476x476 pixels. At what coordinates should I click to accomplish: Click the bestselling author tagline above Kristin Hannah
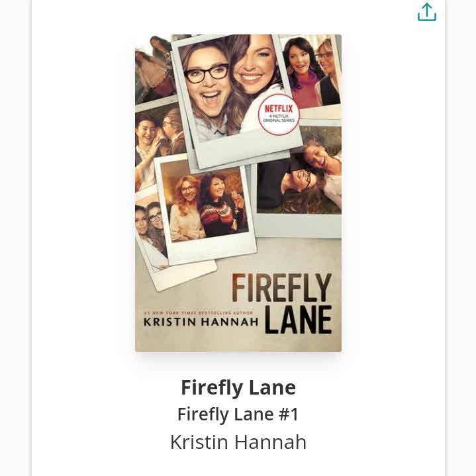[199, 312]
